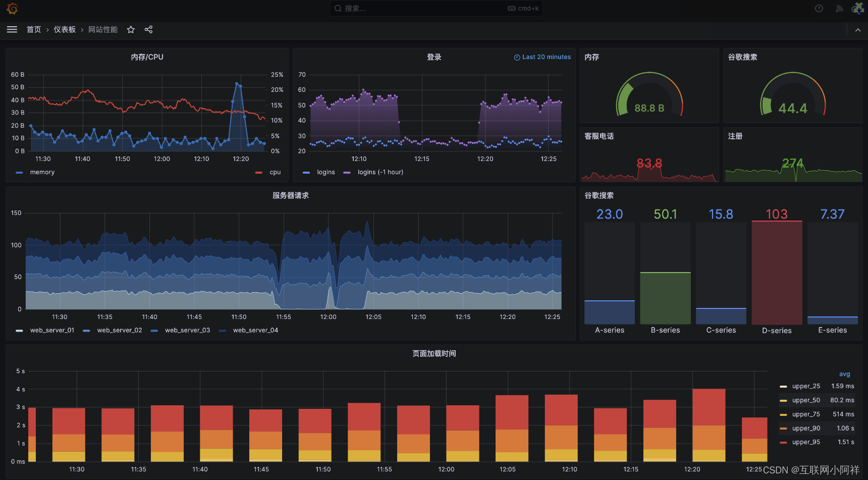This screenshot has width=868, height=480.
Task: Click the search magnifier icon
Action: 338,9
